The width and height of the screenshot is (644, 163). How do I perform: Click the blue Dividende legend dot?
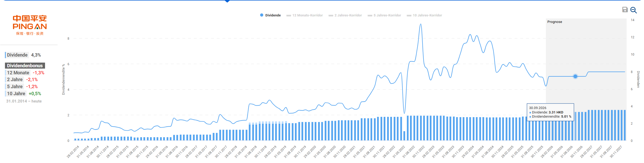(262, 15)
